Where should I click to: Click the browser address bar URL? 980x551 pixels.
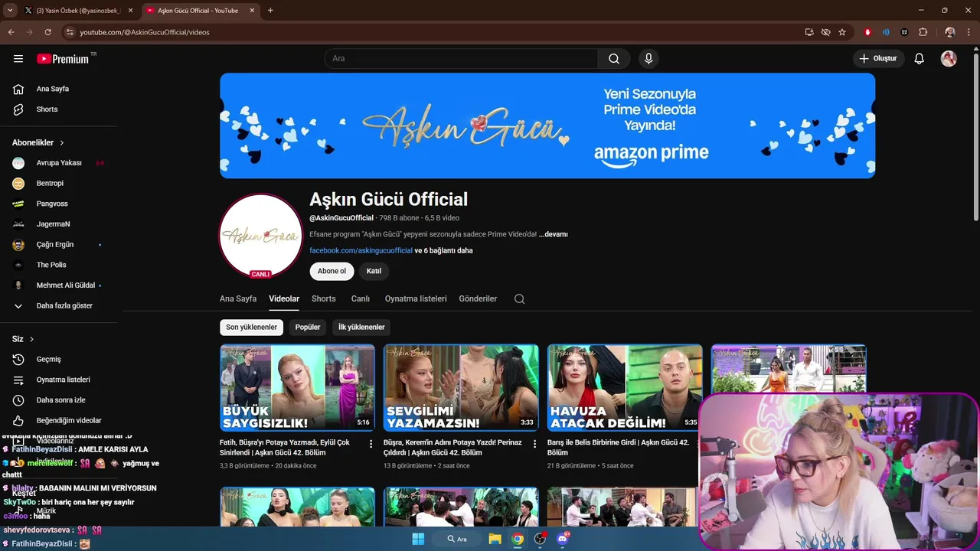click(145, 32)
